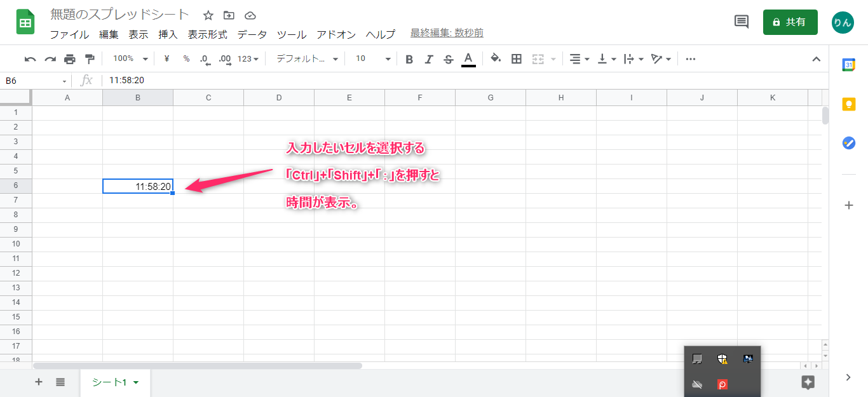This screenshot has width=868, height=397.
Task: Click the green 共有 share button
Action: tap(790, 22)
